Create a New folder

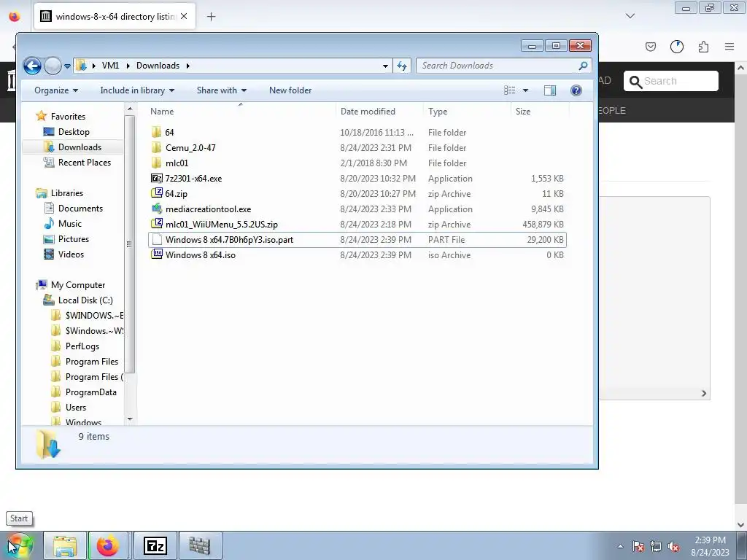click(x=290, y=90)
